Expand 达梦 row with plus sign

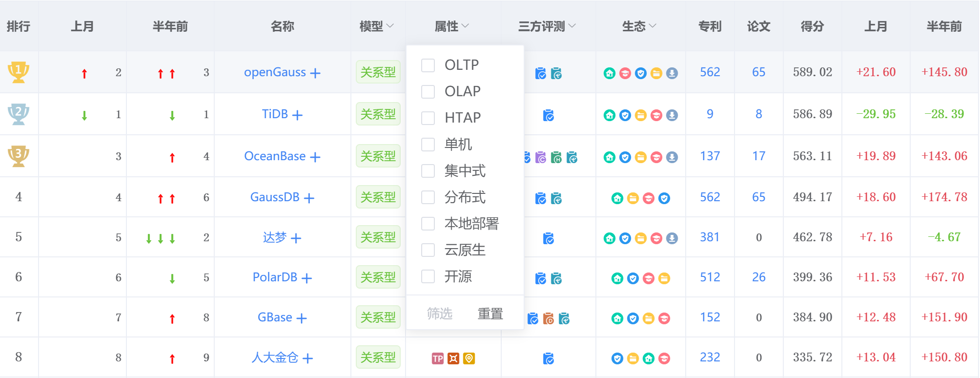[x=296, y=238]
